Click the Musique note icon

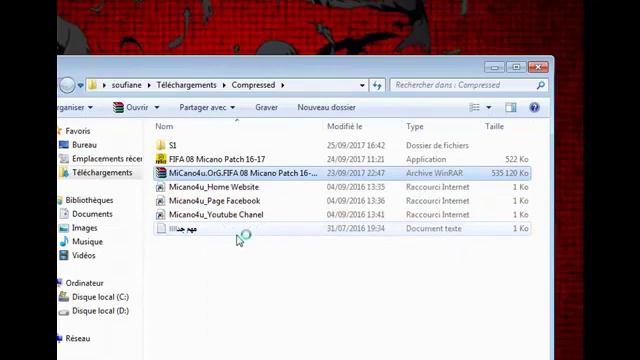pyautogui.click(x=64, y=241)
